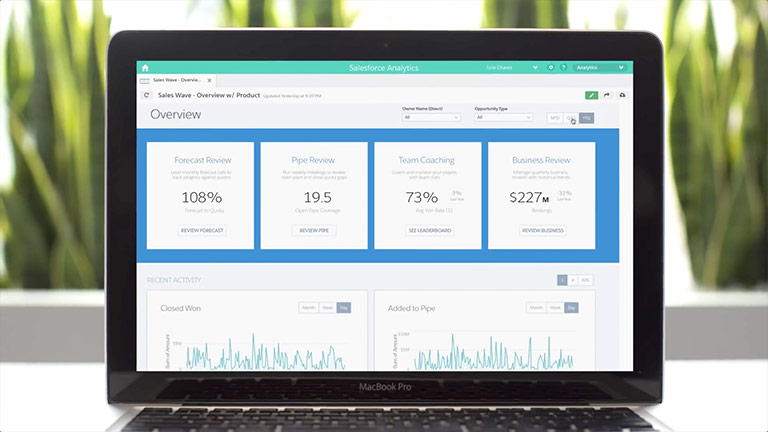Screen dimensions: 768x432
Task: Edit the dashboard with the green pencil
Action: click(591, 95)
